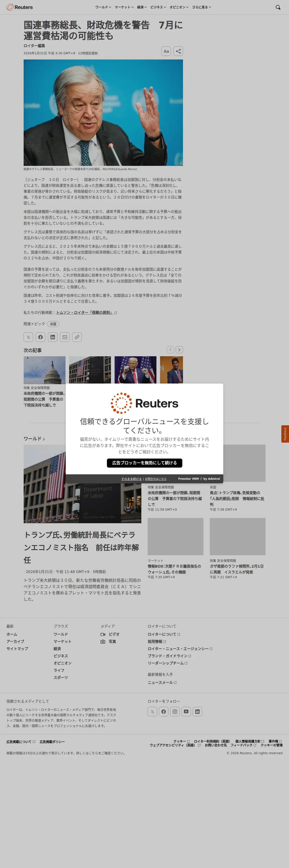Open footer ホーム link
Image resolution: width=289 pixels, height=868 pixels.
coord(12,635)
